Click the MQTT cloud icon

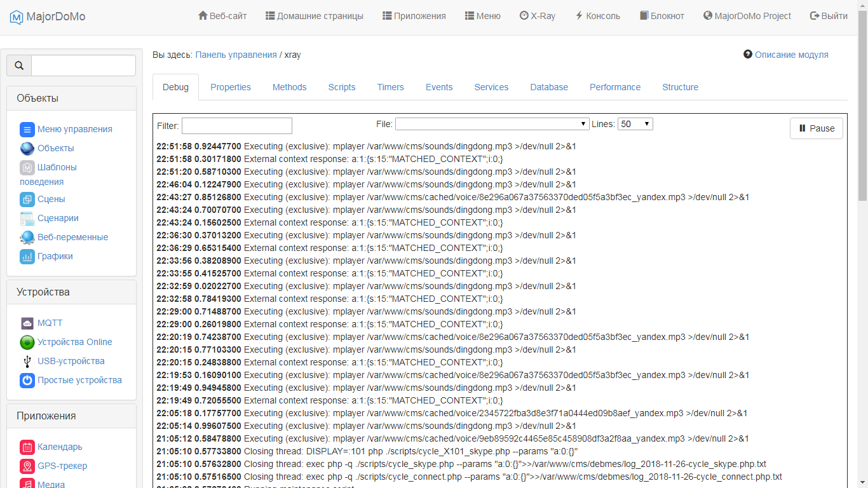[27, 323]
